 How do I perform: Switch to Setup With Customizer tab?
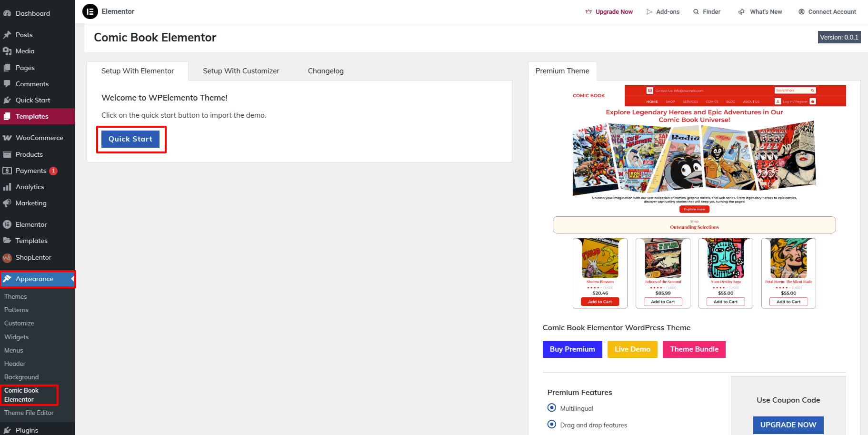241,71
